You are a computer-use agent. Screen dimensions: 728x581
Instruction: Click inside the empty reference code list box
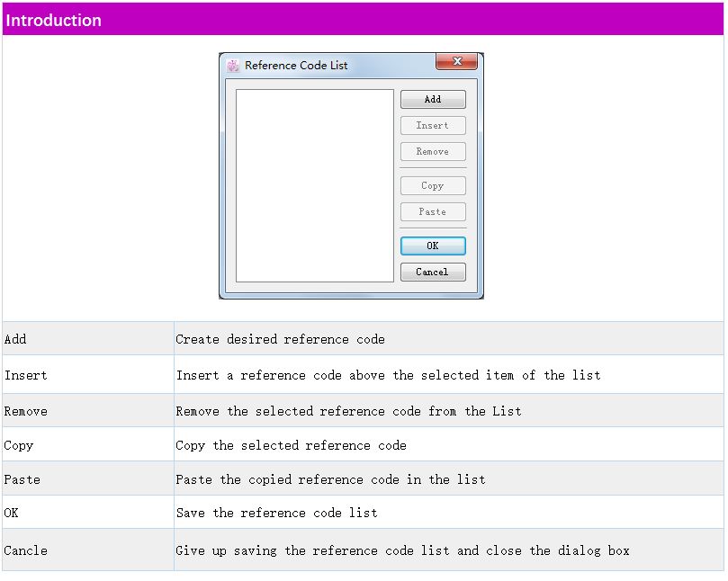(x=315, y=185)
